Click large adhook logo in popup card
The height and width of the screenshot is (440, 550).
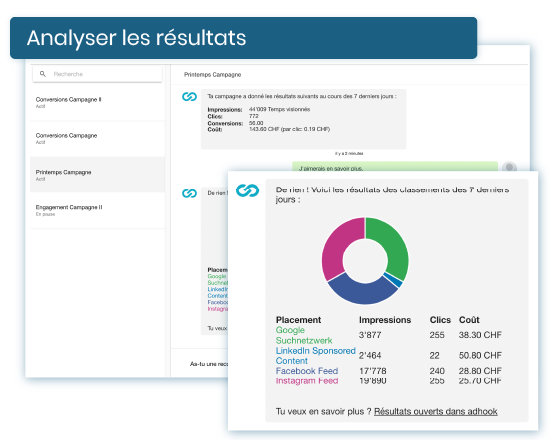(x=247, y=191)
